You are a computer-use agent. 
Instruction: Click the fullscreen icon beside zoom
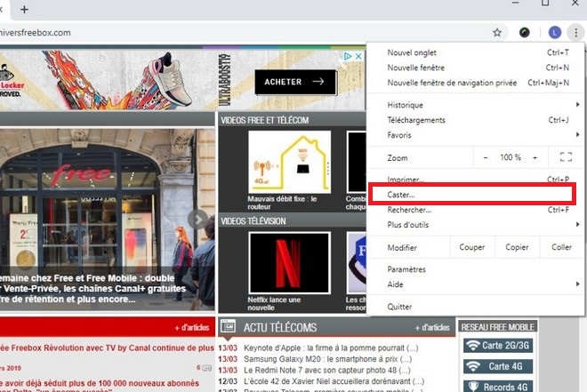(x=566, y=157)
